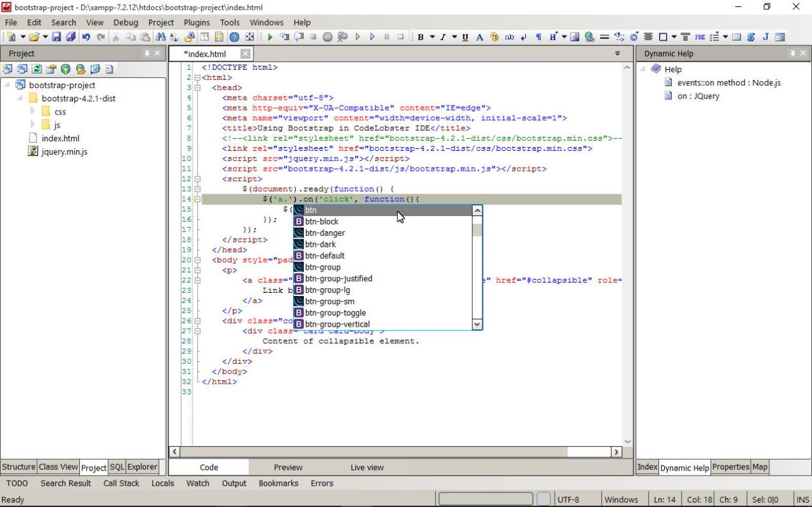Click the status bar progress indicator

pos(486,499)
